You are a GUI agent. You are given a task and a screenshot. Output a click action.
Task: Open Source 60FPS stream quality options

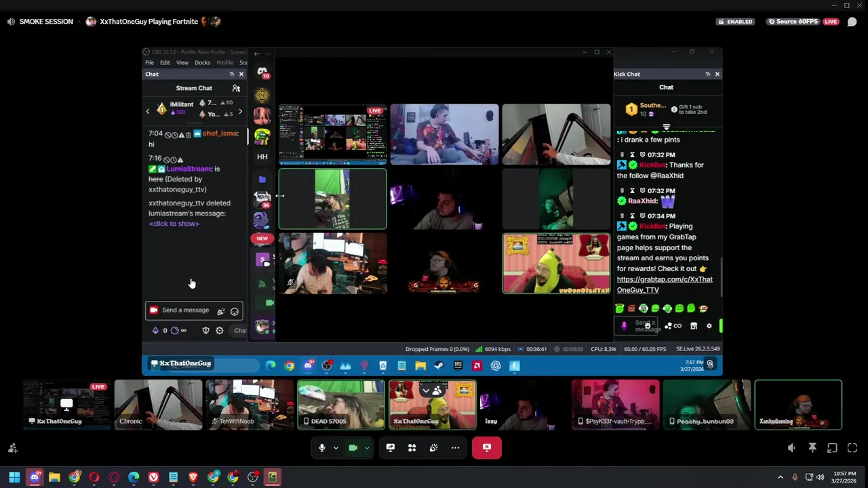pos(793,22)
